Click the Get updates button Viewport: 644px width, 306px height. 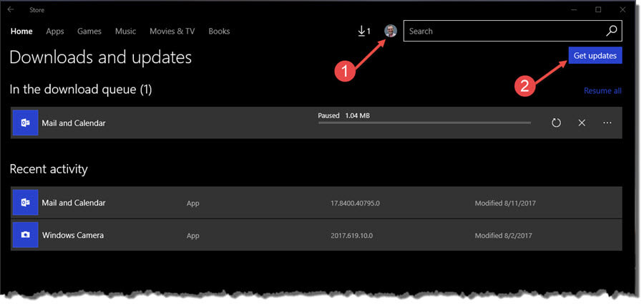coord(595,55)
